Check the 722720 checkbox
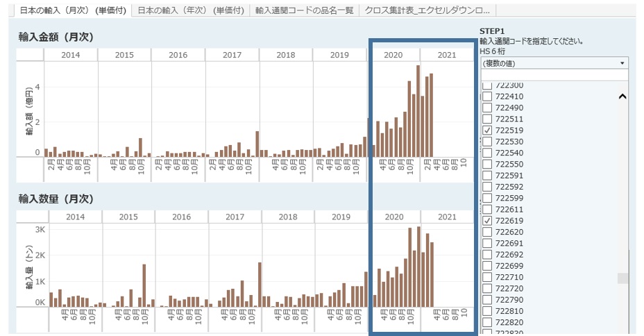The width and height of the screenshot is (644, 336). pyautogui.click(x=487, y=288)
